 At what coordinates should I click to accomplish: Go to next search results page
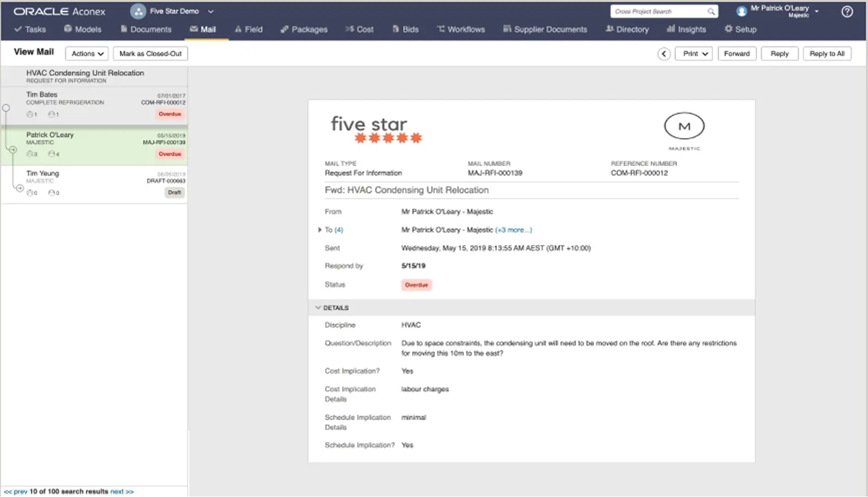point(122,491)
